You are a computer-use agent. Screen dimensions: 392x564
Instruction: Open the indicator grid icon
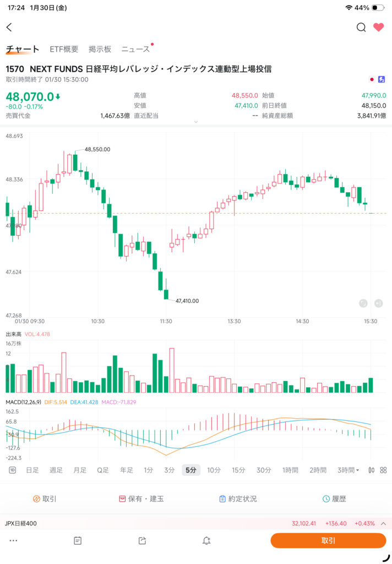383,470
